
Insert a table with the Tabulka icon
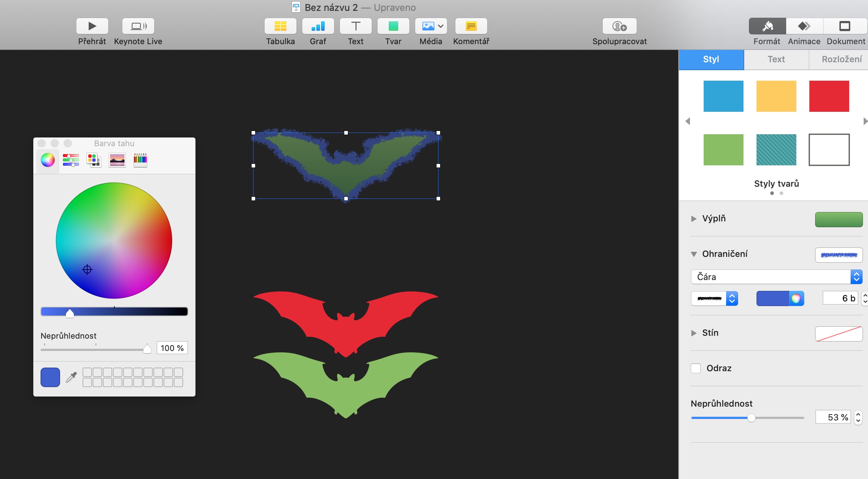(x=280, y=26)
